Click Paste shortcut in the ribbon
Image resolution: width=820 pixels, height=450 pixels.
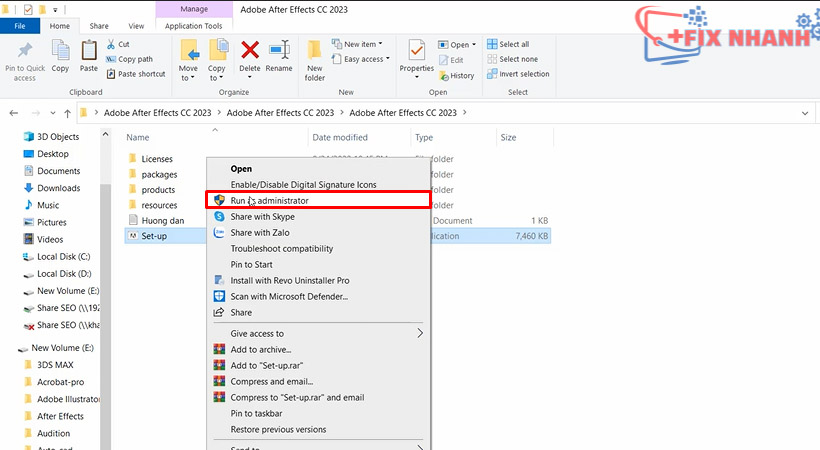(x=136, y=74)
